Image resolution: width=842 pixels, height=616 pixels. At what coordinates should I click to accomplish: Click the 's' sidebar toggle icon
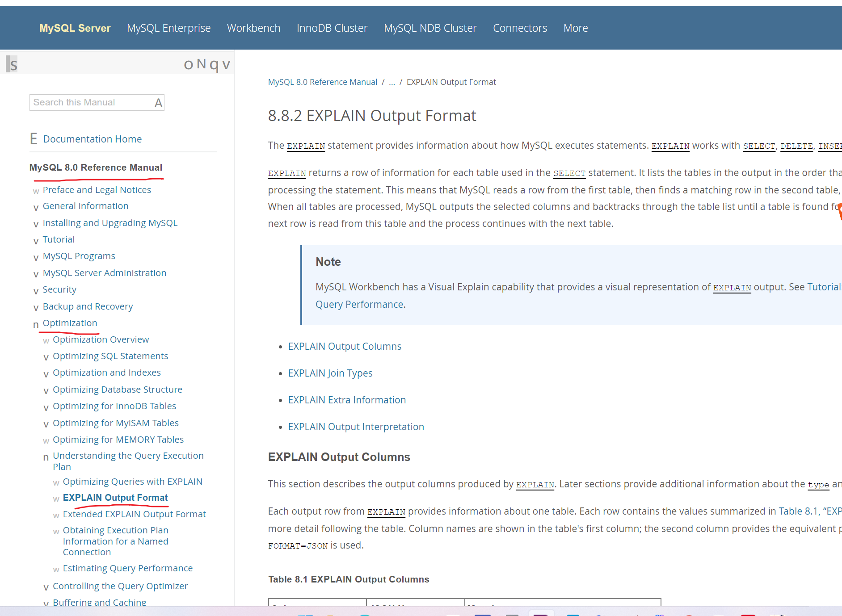tap(12, 64)
